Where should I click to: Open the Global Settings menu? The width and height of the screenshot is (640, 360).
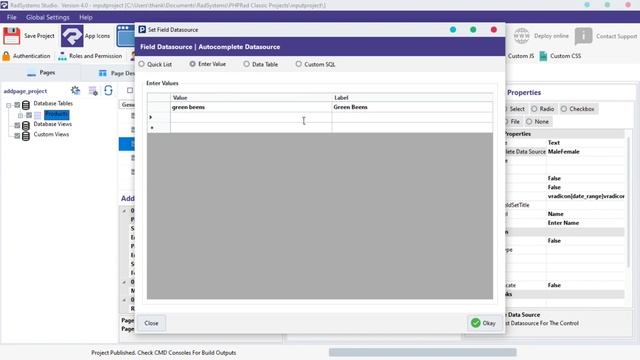point(48,17)
